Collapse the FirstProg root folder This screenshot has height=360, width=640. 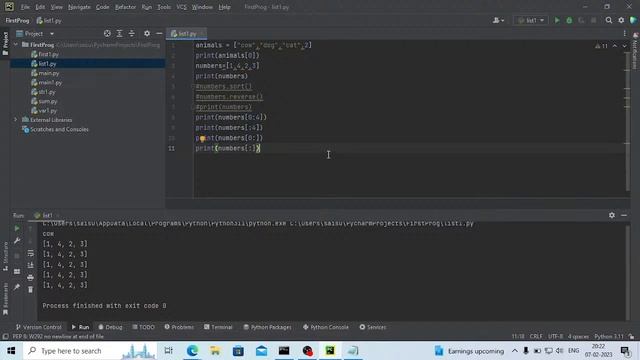[16, 44]
